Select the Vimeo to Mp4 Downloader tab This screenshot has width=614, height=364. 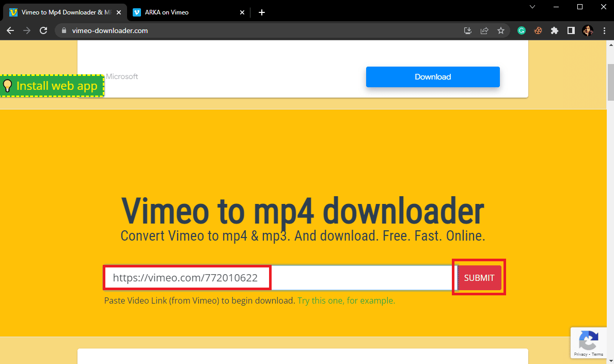point(65,12)
